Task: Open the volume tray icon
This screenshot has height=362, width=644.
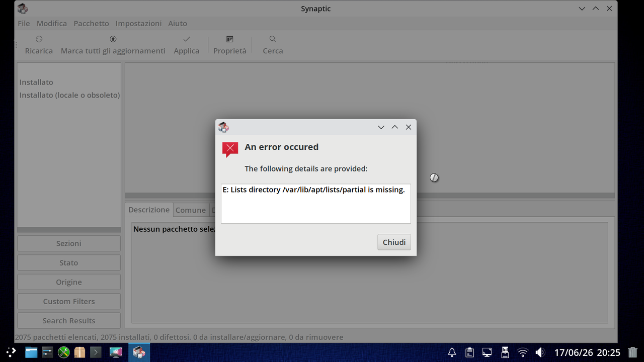Action: point(540,352)
